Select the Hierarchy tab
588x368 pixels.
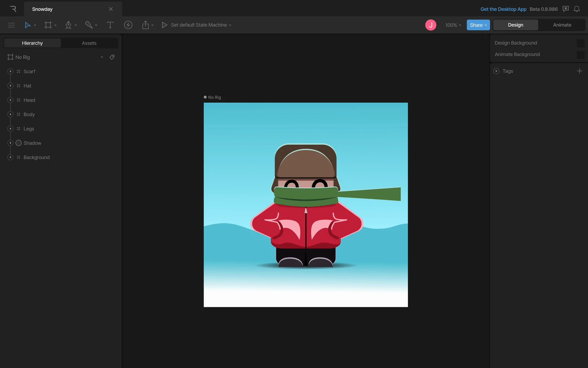tap(32, 43)
